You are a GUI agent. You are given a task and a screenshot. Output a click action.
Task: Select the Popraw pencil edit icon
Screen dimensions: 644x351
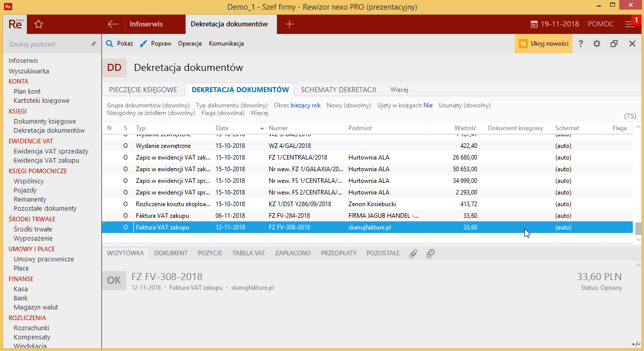(144, 44)
